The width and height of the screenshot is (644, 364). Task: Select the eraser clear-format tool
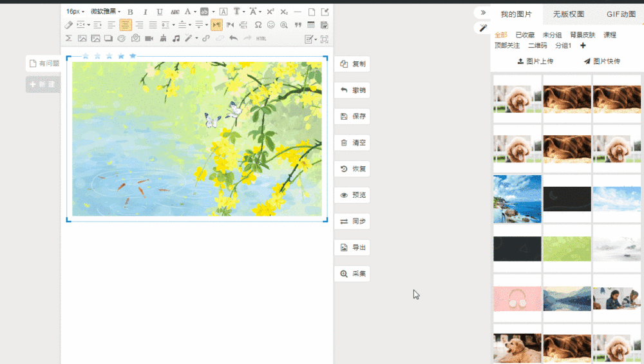coord(69,25)
